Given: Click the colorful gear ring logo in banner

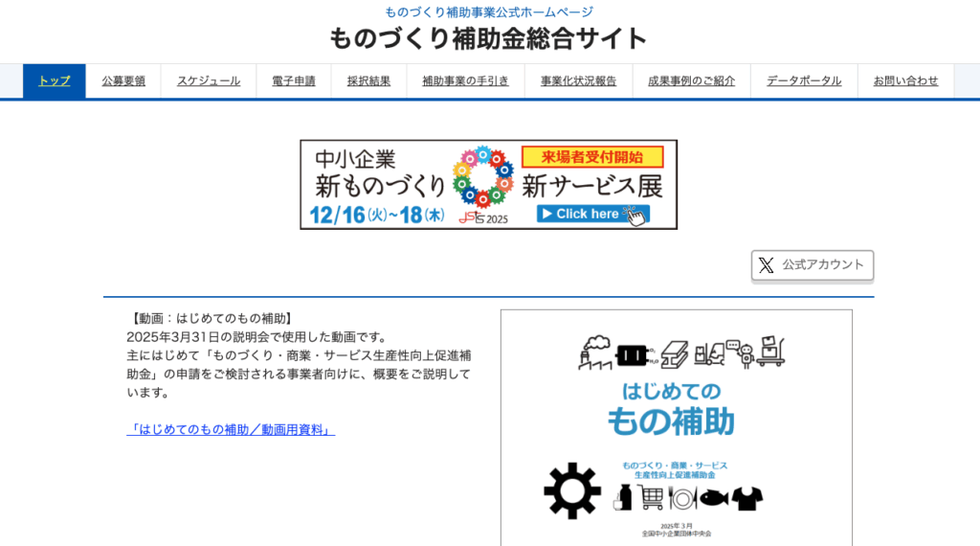Looking at the screenshot, I should coord(483,177).
